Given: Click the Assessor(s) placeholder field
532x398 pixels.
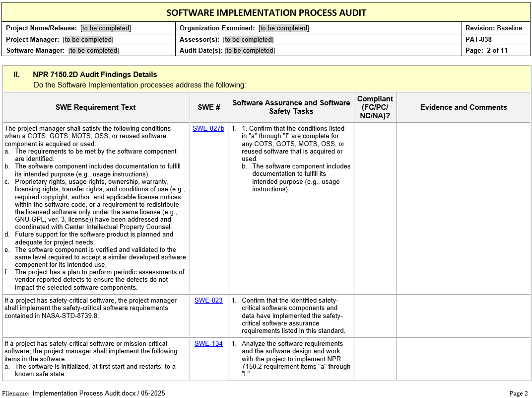Looking at the screenshot, I should click(x=248, y=40).
